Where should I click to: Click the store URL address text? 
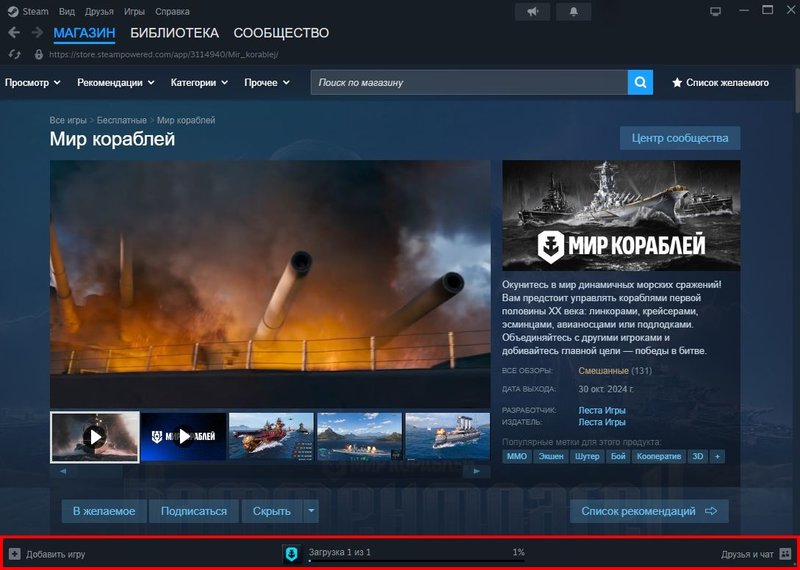click(163, 54)
